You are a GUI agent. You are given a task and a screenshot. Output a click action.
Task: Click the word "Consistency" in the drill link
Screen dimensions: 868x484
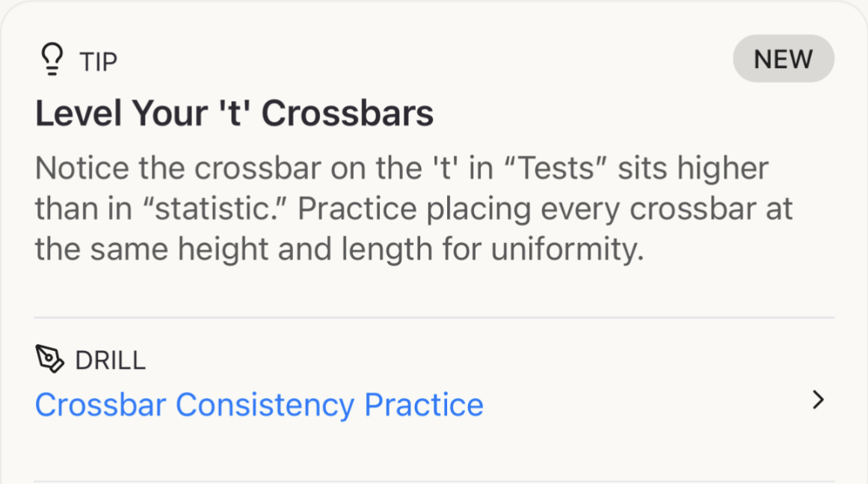[265, 405]
